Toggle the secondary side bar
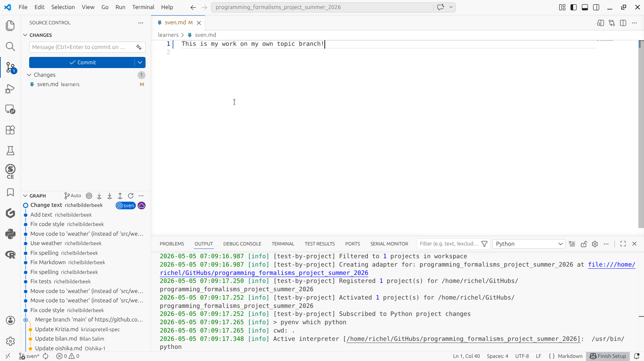This screenshot has width=644, height=361. 596,7
